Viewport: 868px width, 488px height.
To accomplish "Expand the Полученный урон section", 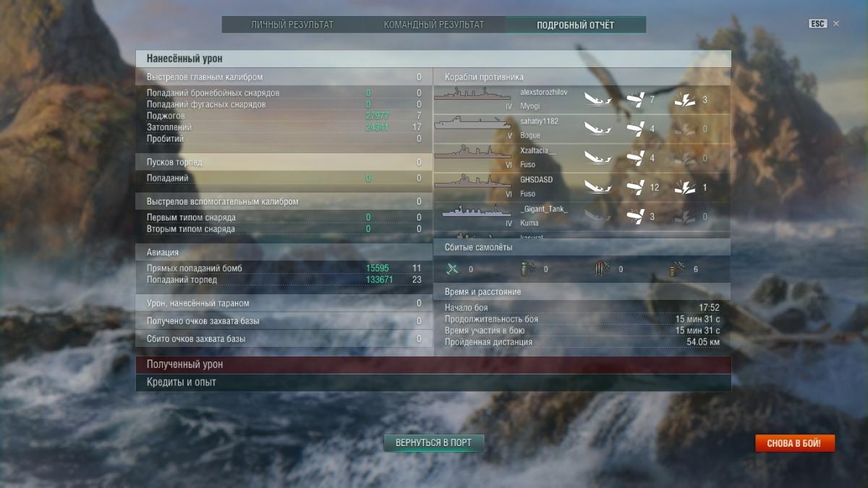I will click(x=433, y=364).
